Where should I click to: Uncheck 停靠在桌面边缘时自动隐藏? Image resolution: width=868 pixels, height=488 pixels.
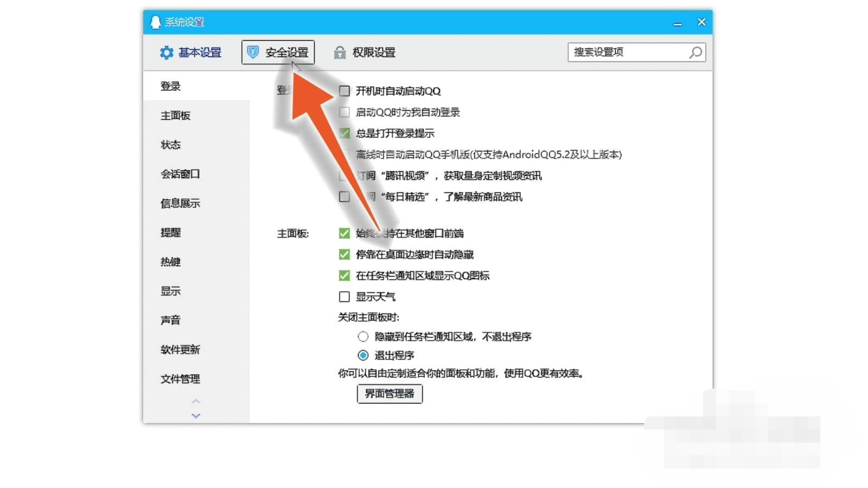click(344, 254)
